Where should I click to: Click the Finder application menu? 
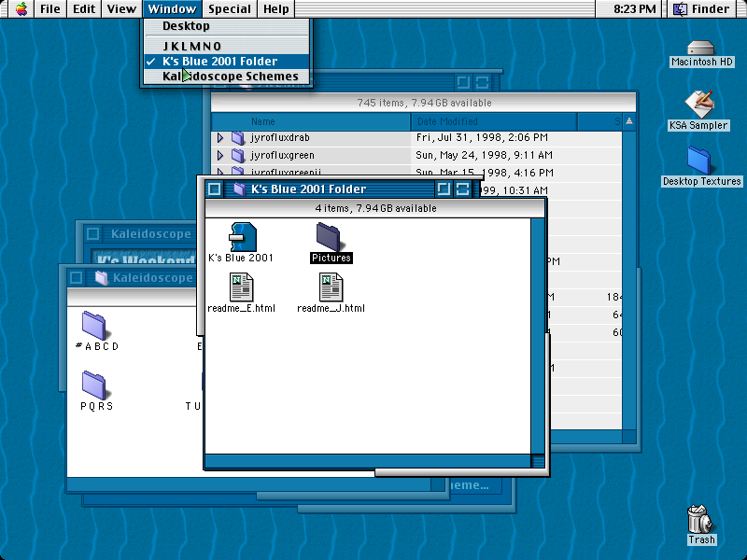(704, 9)
